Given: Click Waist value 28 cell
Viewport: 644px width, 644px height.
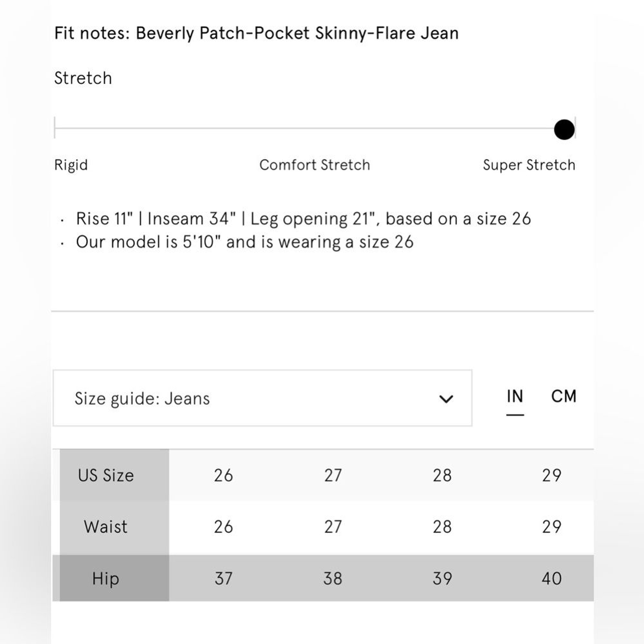Looking at the screenshot, I should 442,527.
